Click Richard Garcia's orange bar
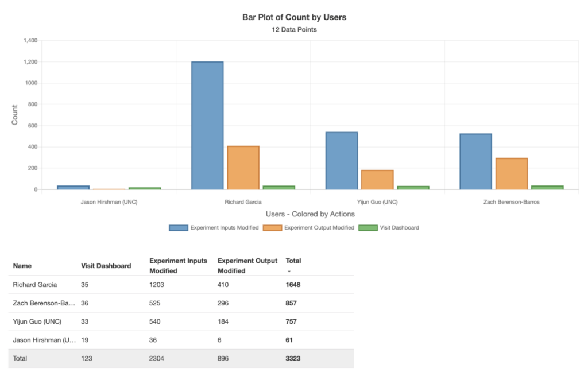 243,168
